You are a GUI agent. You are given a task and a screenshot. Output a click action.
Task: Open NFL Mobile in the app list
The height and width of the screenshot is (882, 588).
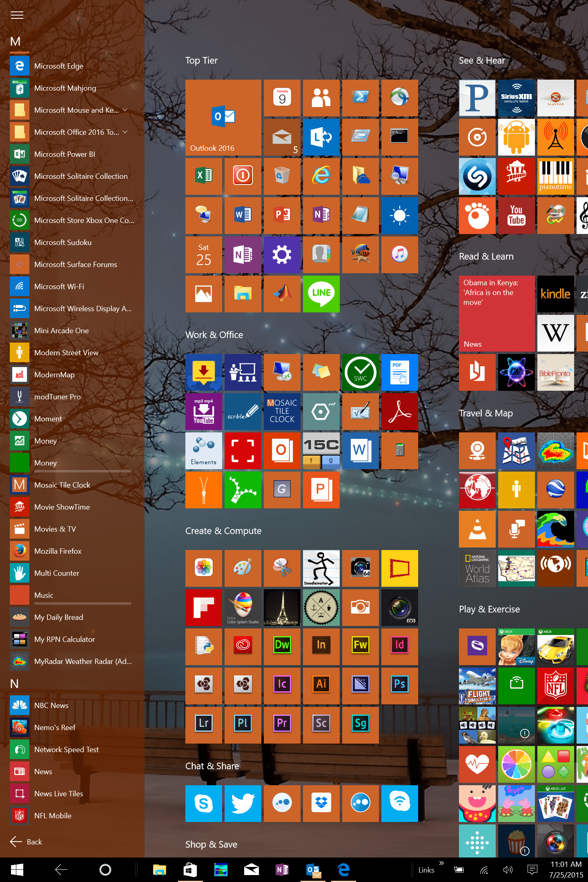click(x=72, y=816)
